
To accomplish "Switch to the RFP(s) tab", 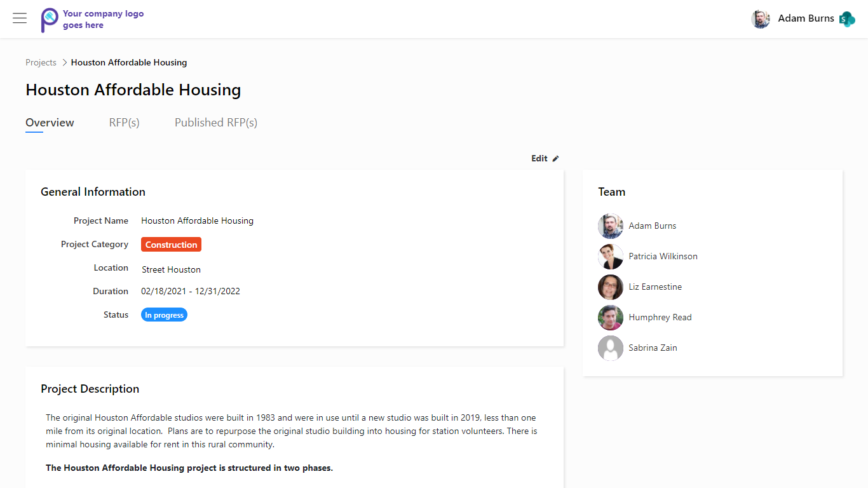I will click(124, 123).
